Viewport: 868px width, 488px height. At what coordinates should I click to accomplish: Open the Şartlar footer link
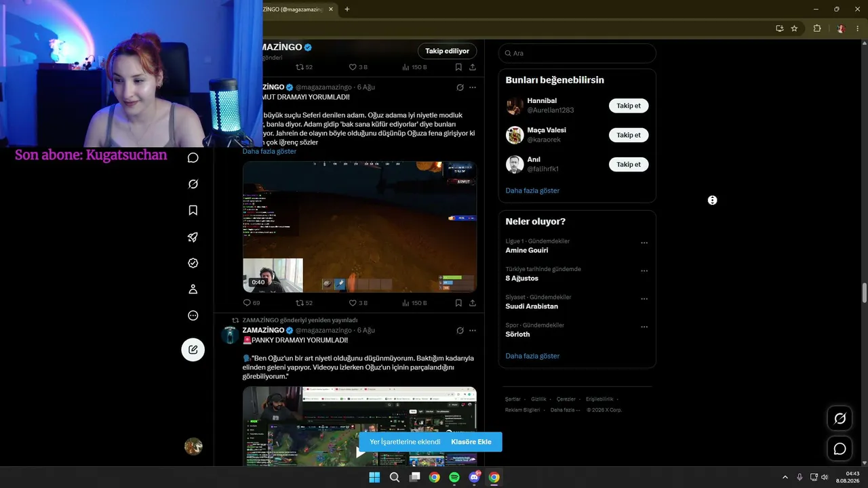513,399
